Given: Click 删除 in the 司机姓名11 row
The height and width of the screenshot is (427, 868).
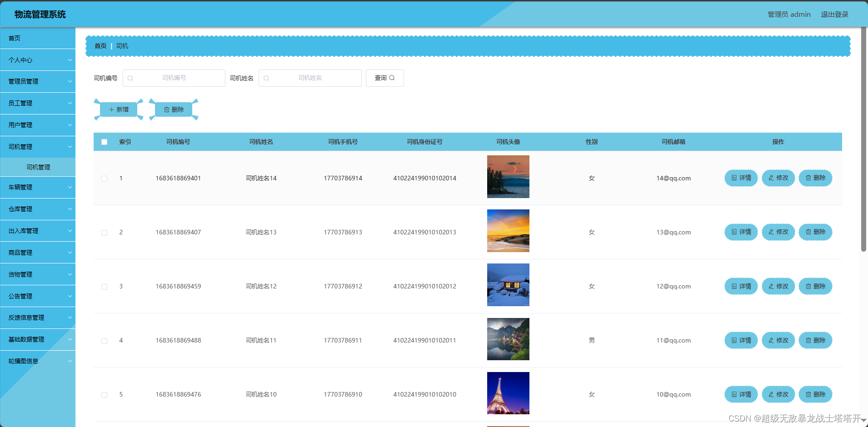Looking at the screenshot, I should click(815, 340).
